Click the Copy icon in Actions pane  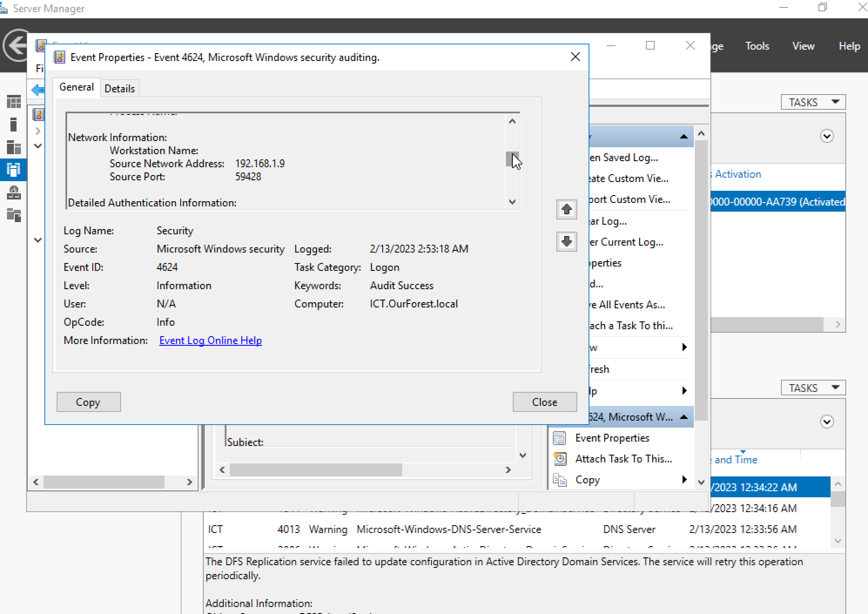[x=559, y=479]
